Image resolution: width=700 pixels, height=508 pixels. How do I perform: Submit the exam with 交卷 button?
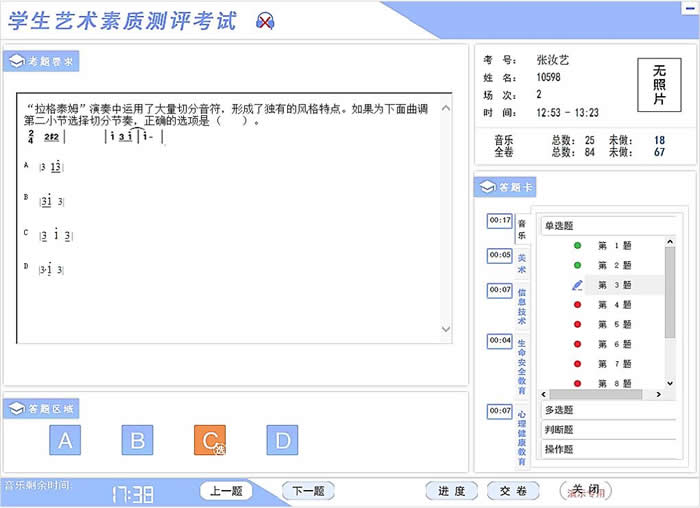pos(513,491)
